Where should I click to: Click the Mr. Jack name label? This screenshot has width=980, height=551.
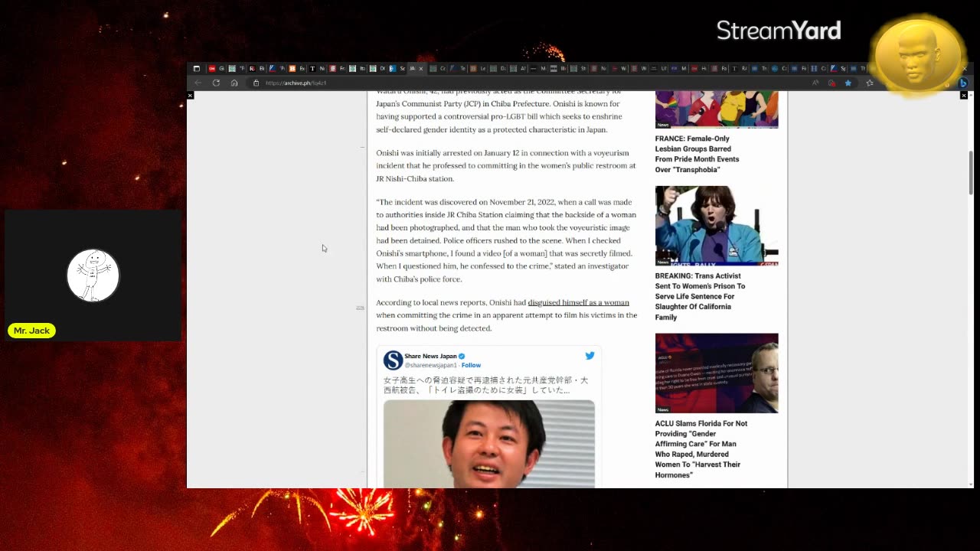31,331
